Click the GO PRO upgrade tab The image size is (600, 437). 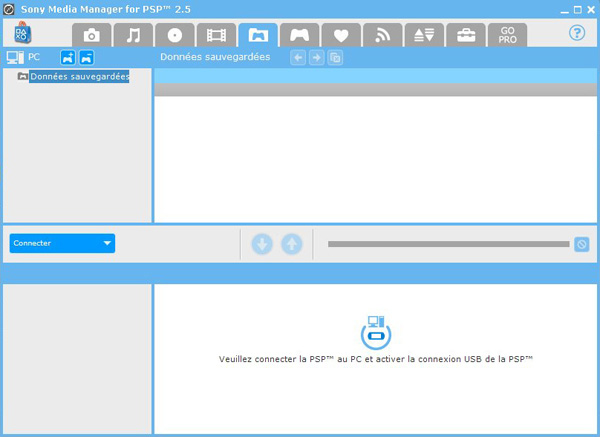pos(507,35)
